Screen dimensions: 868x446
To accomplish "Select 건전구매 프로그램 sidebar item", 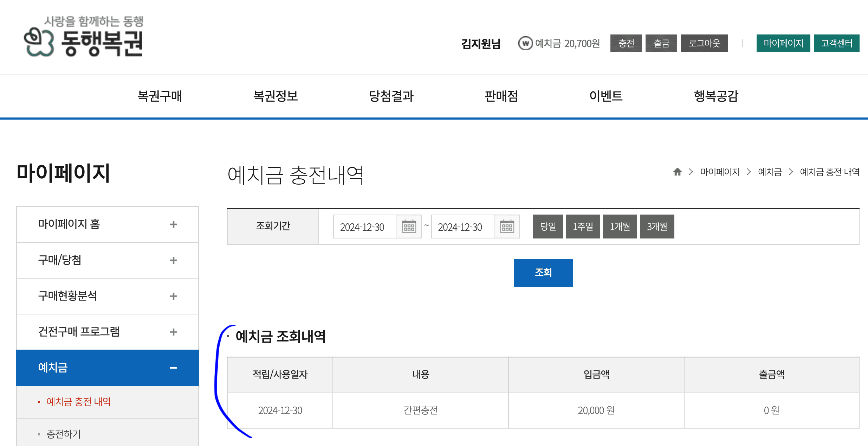I will (x=108, y=332).
